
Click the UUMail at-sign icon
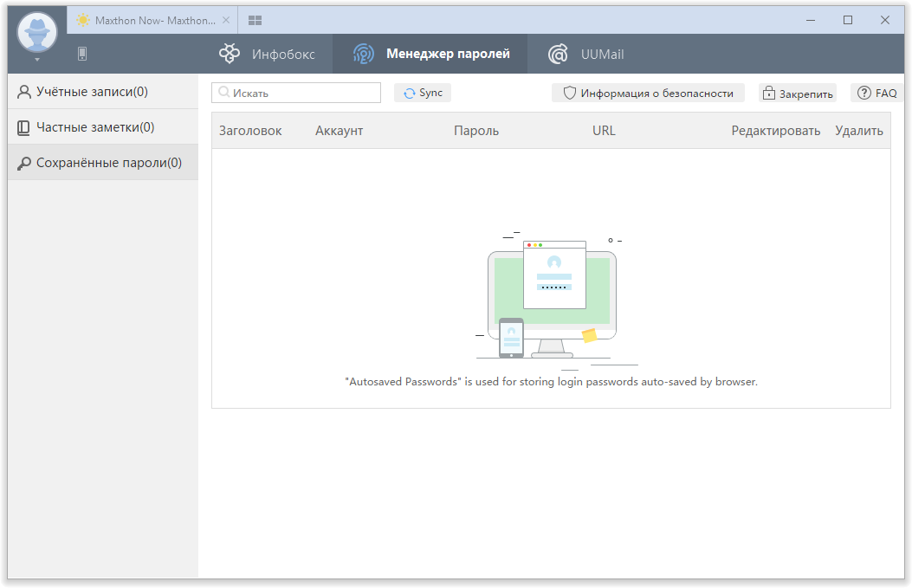(558, 54)
